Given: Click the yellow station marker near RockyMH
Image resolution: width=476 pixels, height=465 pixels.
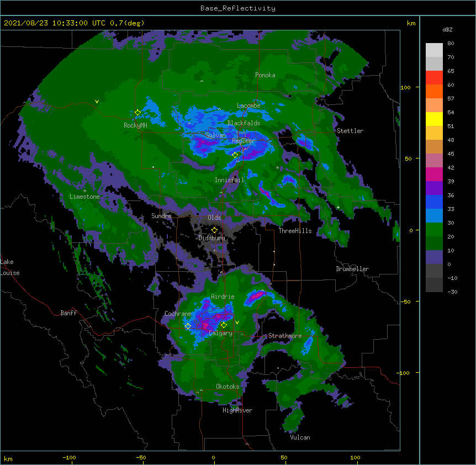Looking at the screenshot, I should (137, 113).
